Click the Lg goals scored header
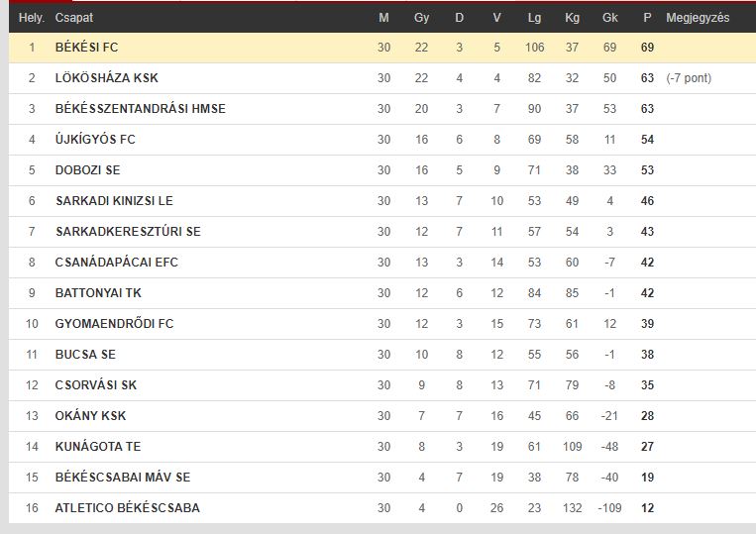 click(534, 18)
